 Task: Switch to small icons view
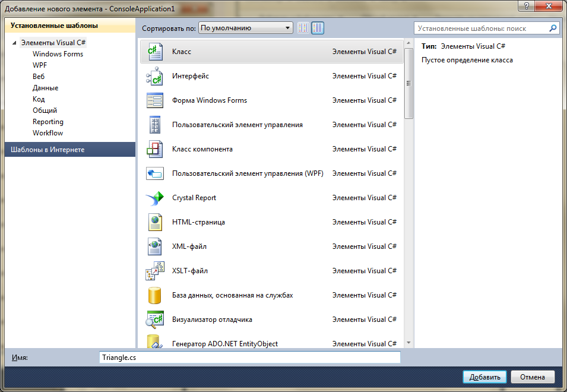[303, 28]
